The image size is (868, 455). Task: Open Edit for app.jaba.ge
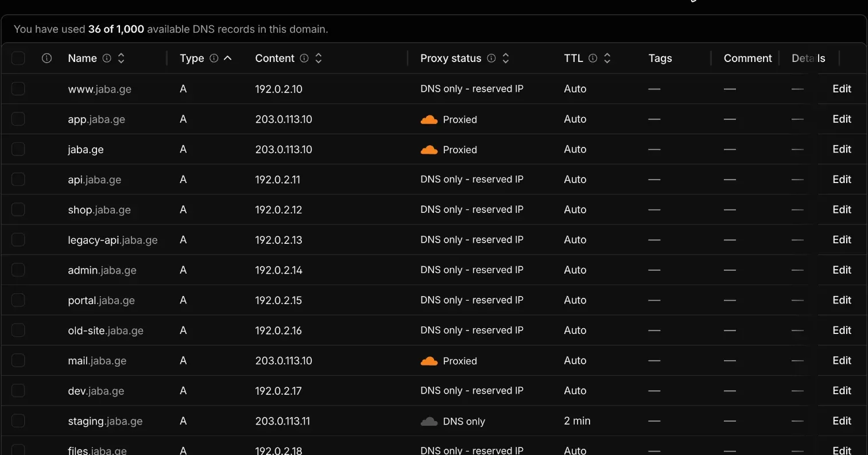tap(842, 119)
